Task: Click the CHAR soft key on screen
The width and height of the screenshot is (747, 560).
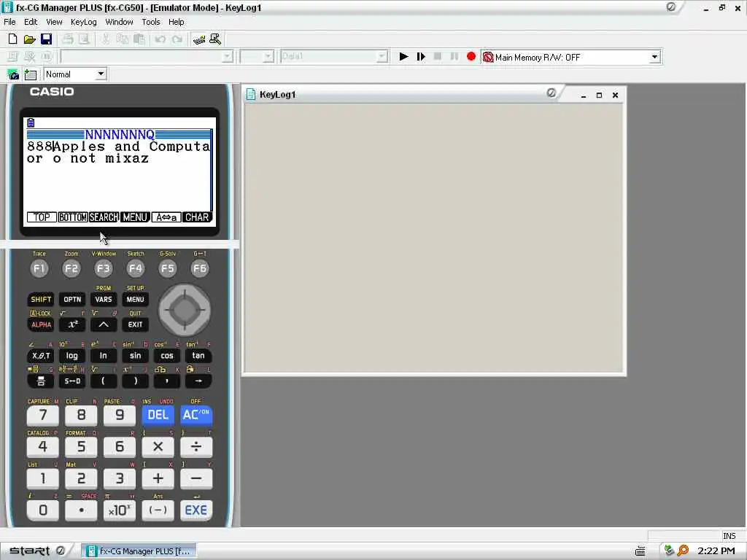Action: click(x=197, y=217)
